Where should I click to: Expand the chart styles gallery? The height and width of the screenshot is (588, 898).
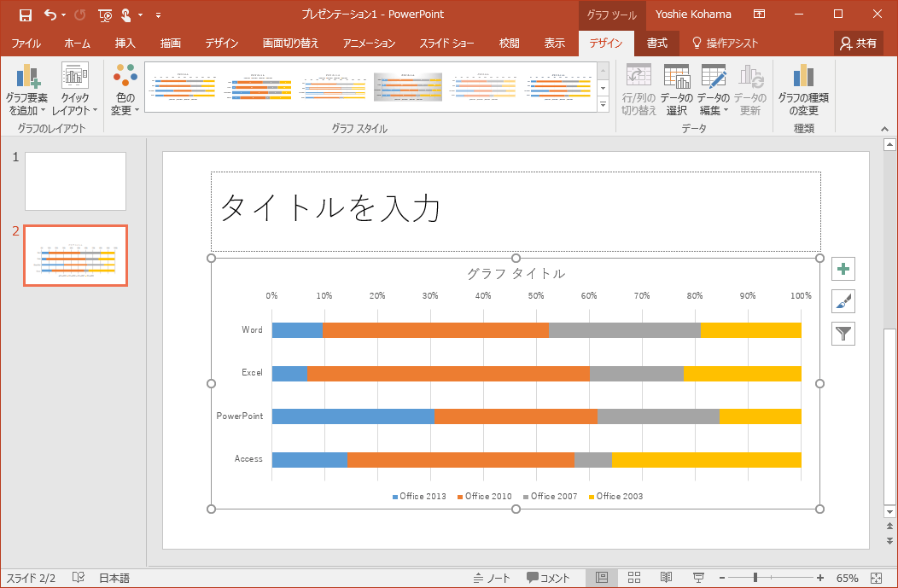click(603, 105)
